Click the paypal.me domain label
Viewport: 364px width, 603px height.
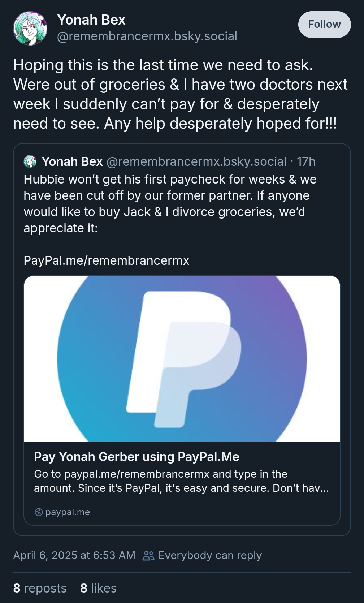[68, 512]
